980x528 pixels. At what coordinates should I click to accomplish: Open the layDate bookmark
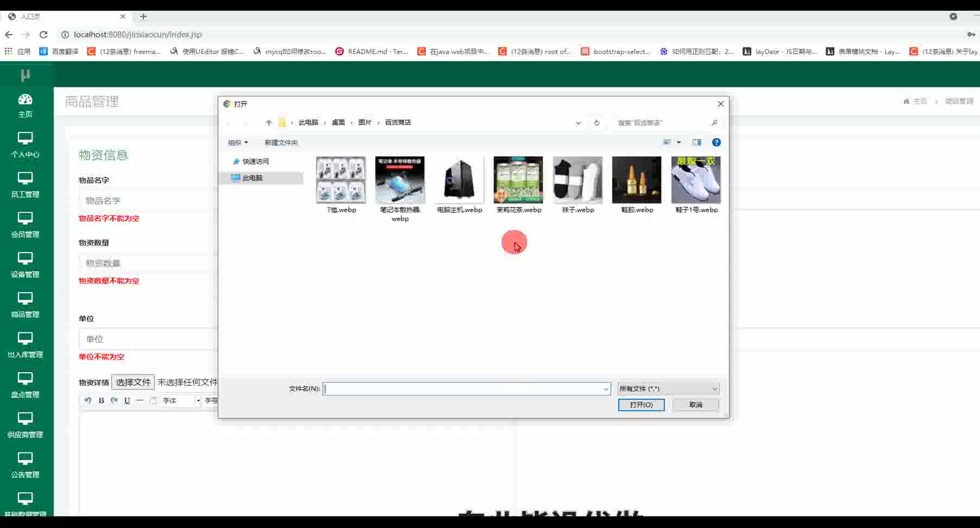780,52
